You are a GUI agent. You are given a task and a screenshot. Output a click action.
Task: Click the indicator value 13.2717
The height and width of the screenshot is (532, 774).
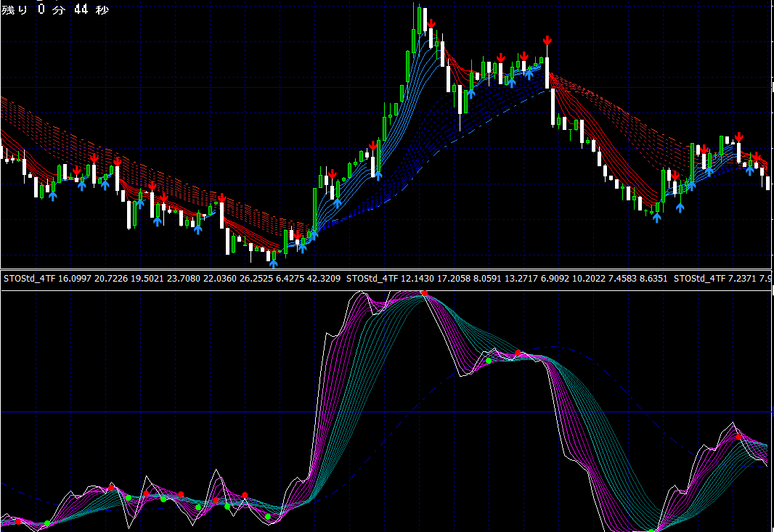click(521, 278)
